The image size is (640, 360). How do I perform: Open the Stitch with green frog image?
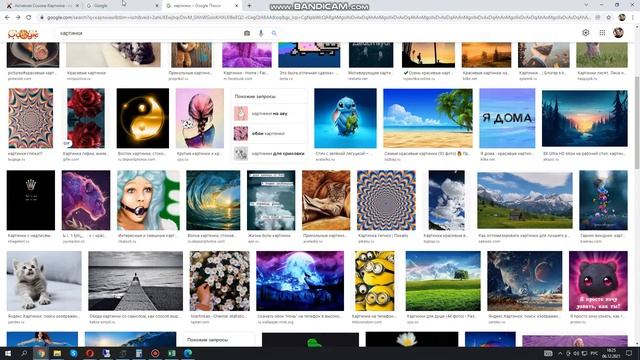[345, 118]
